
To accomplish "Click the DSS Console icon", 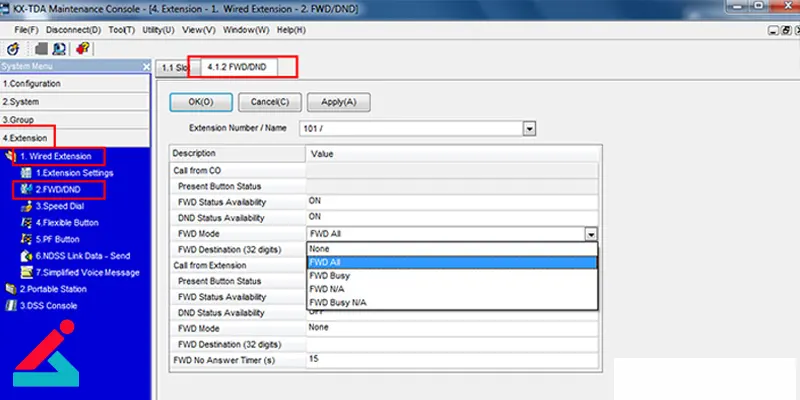I will pyautogui.click(x=11, y=306).
